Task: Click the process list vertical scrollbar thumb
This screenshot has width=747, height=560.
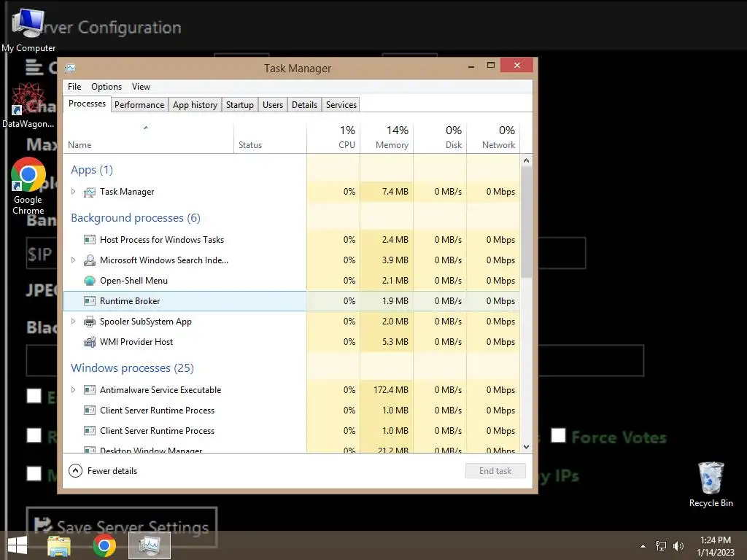Action: coord(527,222)
